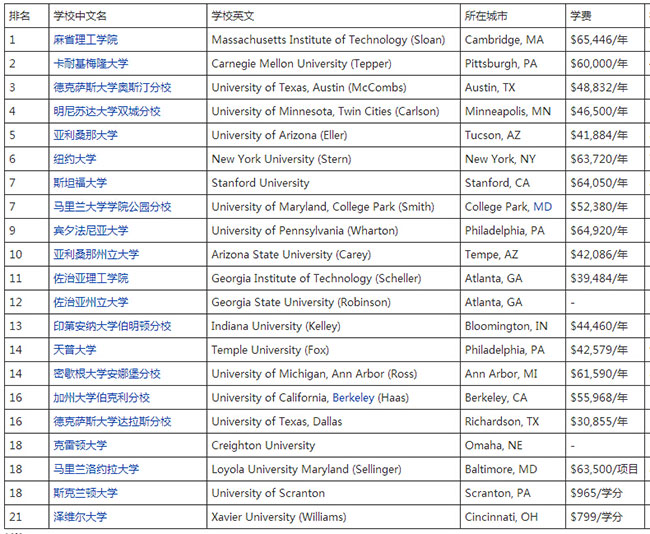This screenshot has height=534, width=650.
Task: Click the MD link after College Park
Action: pyautogui.click(x=542, y=207)
